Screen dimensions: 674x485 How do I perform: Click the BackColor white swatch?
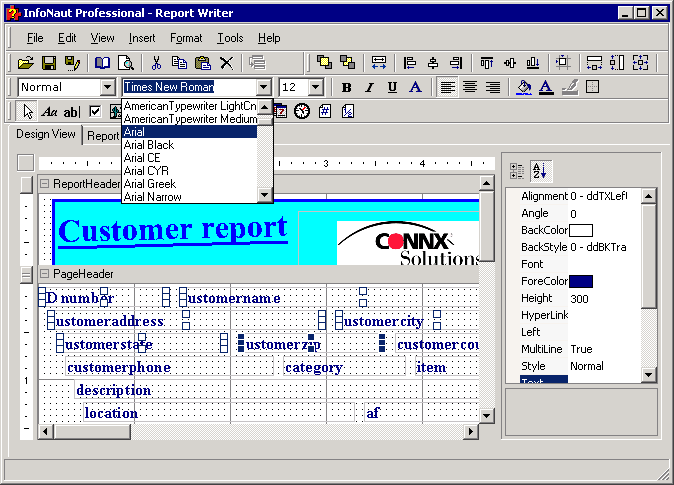coord(581,230)
